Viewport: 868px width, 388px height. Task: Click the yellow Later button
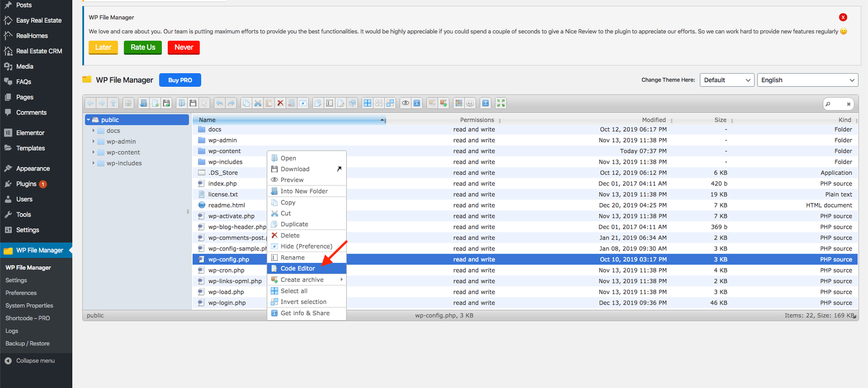pos(103,48)
